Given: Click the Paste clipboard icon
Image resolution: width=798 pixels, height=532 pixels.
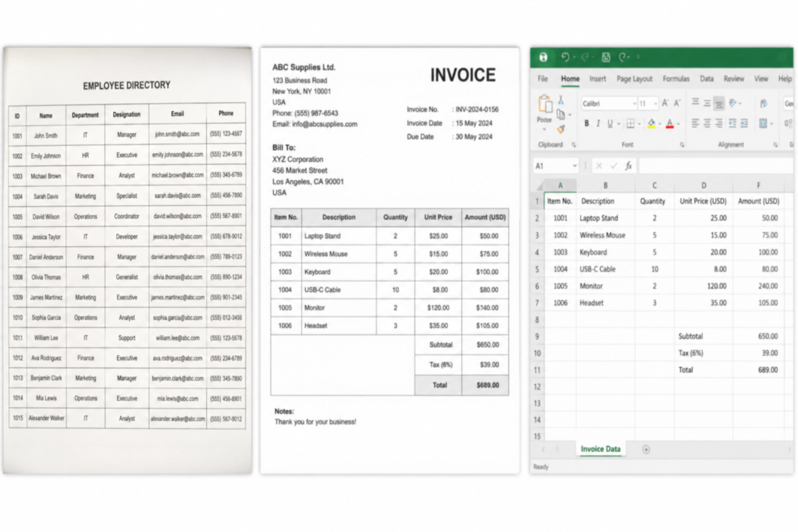Looking at the screenshot, I should coord(544,104).
